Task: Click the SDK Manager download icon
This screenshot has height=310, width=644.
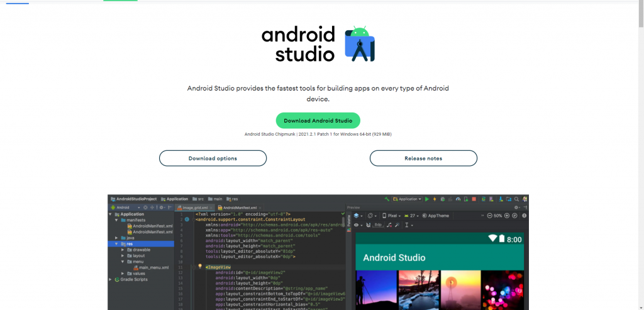Action: [501, 199]
